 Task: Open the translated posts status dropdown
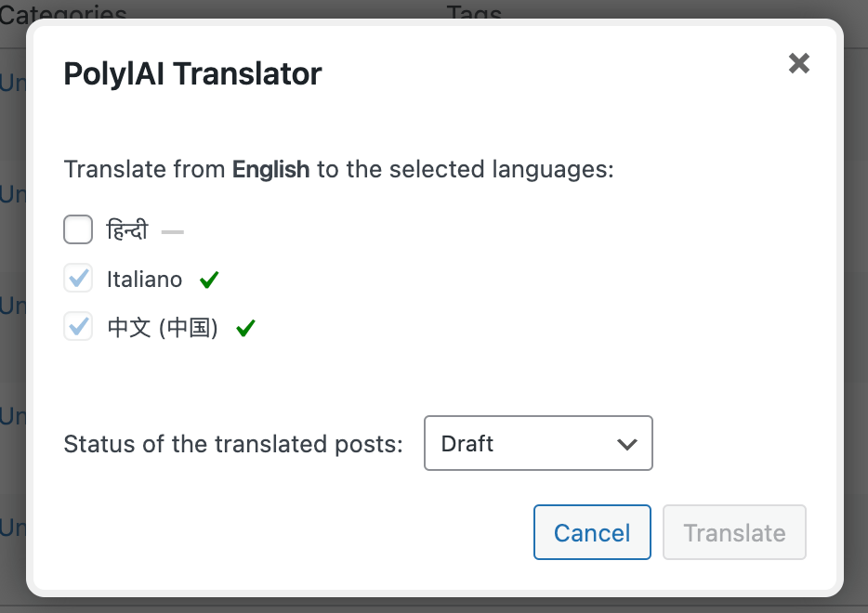[538, 443]
